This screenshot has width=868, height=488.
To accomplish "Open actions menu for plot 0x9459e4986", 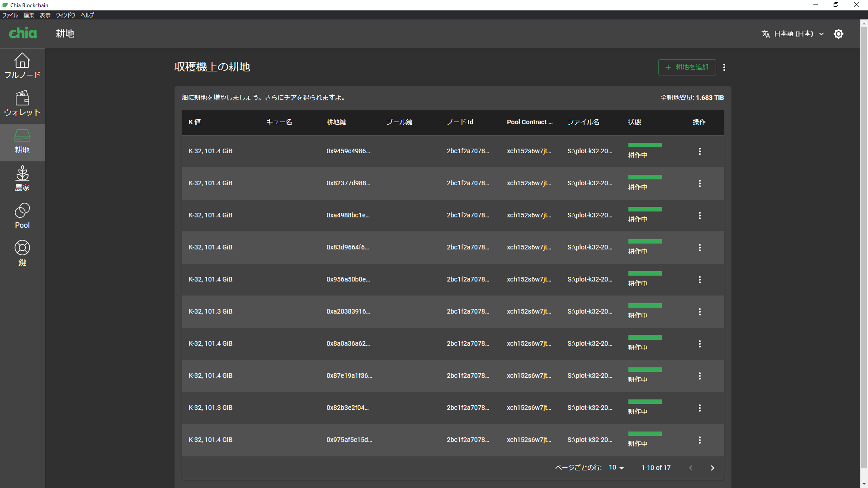I will coord(700,151).
